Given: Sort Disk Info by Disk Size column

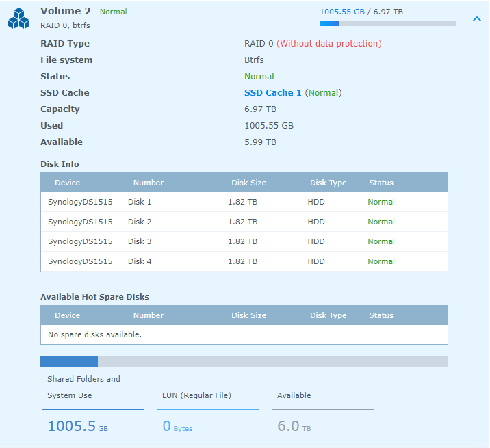Looking at the screenshot, I should pos(248,183).
